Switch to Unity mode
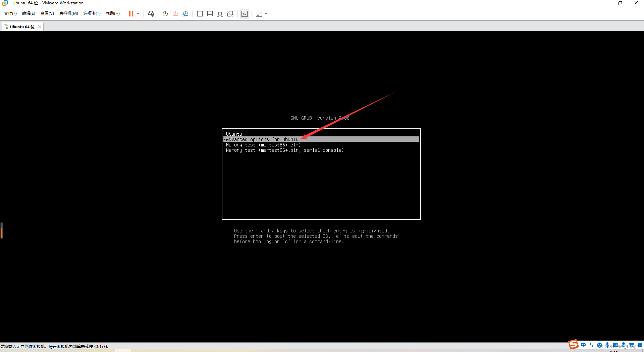This screenshot has height=352, width=644. 230,14
